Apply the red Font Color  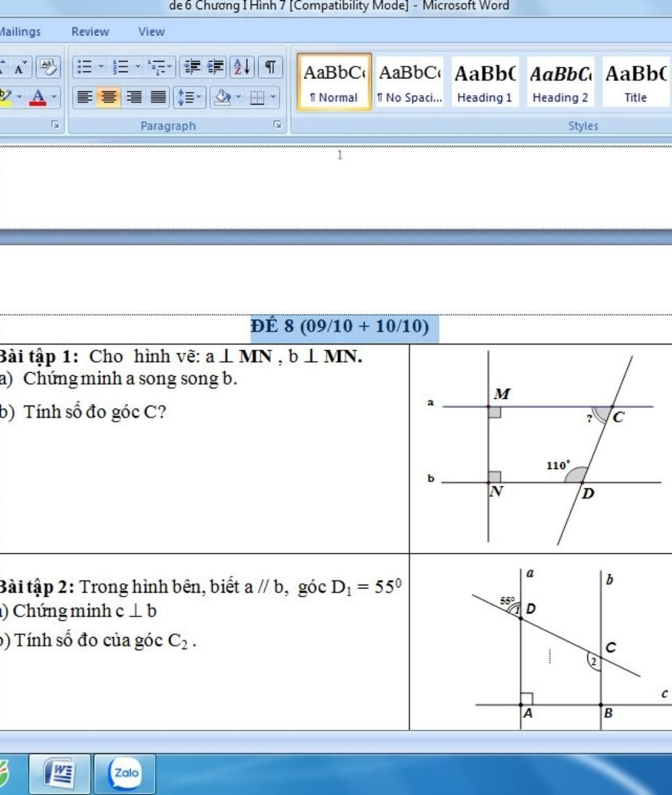pos(39,97)
